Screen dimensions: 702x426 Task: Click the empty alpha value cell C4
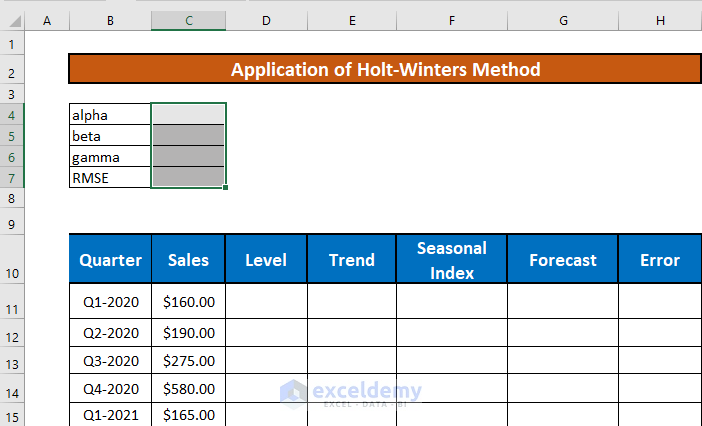coord(188,114)
